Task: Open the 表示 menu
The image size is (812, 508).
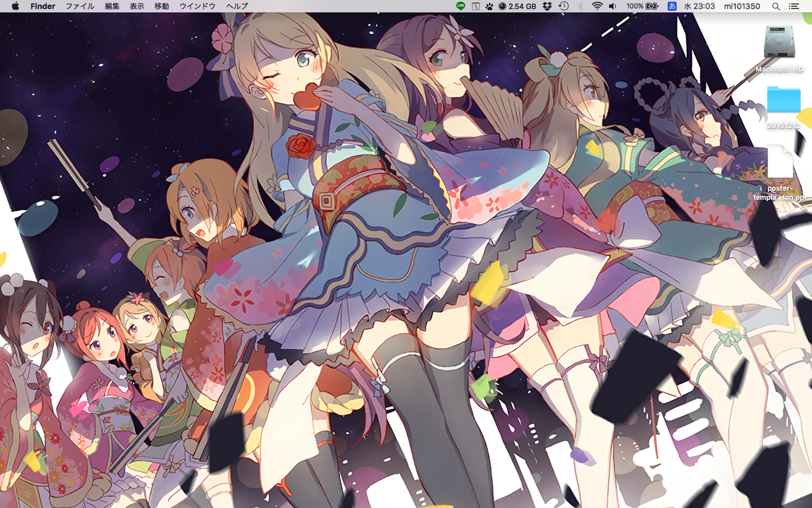Action: 136,6
